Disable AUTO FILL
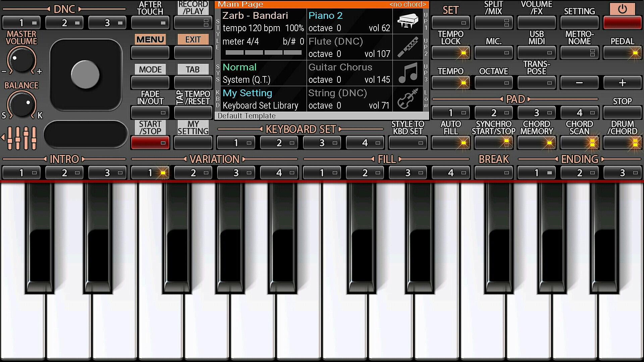This screenshot has height=362, width=644. 450,142
